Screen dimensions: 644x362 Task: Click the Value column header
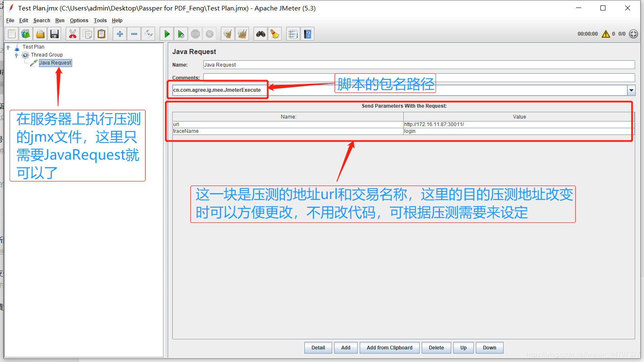[x=519, y=117]
